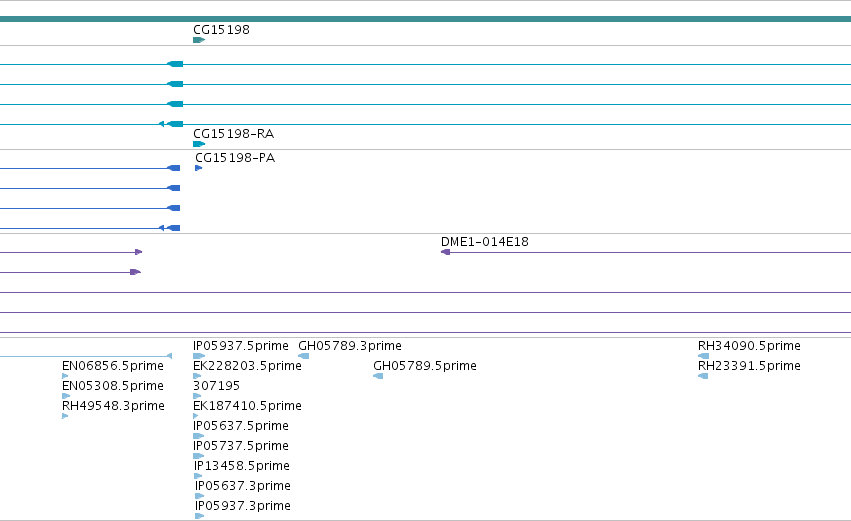Click the RH49548.3prime label
Viewport: 851px width, 521px height.
[x=113, y=406]
